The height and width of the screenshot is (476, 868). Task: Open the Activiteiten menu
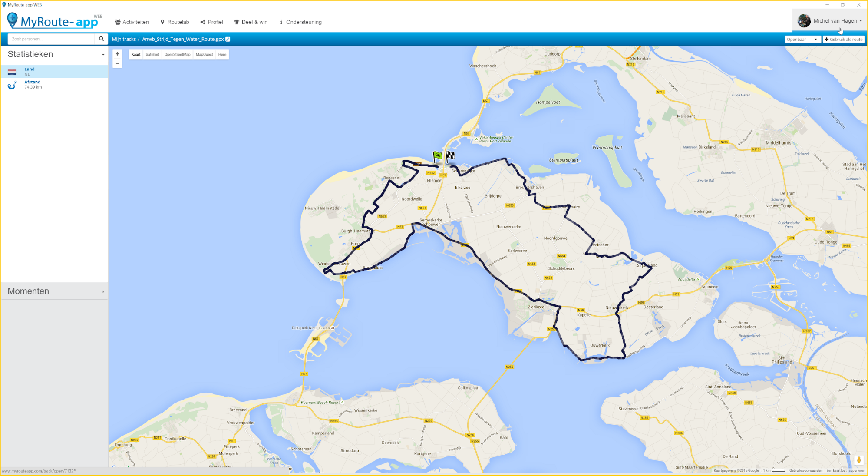point(132,22)
